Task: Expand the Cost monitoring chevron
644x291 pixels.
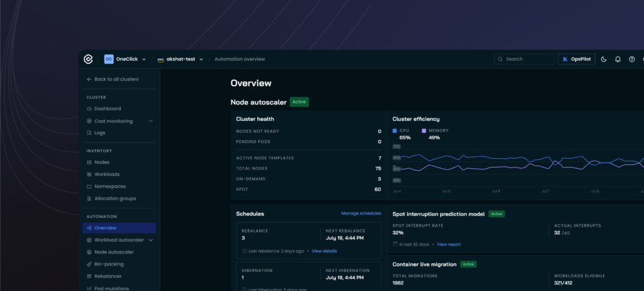Action: tap(151, 121)
